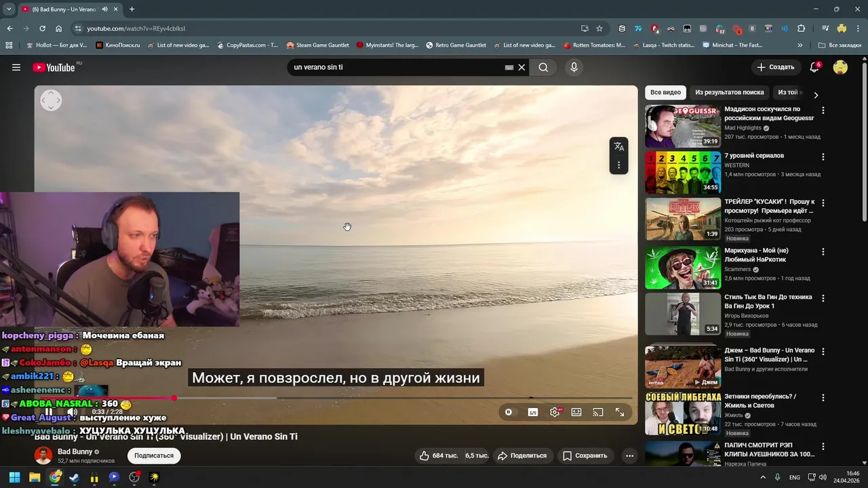
Task: Open the Bad Bunny channel name
Action: tap(75, 451)
